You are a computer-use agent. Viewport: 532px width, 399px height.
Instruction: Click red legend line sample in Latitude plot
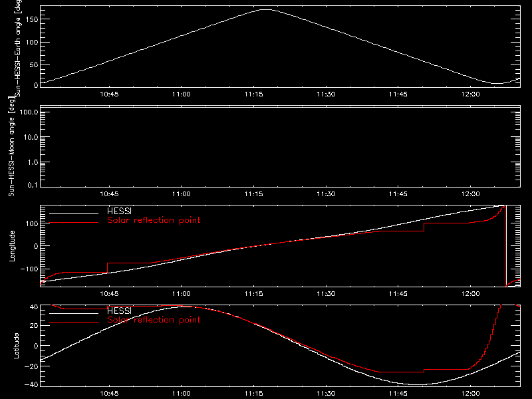74,322
